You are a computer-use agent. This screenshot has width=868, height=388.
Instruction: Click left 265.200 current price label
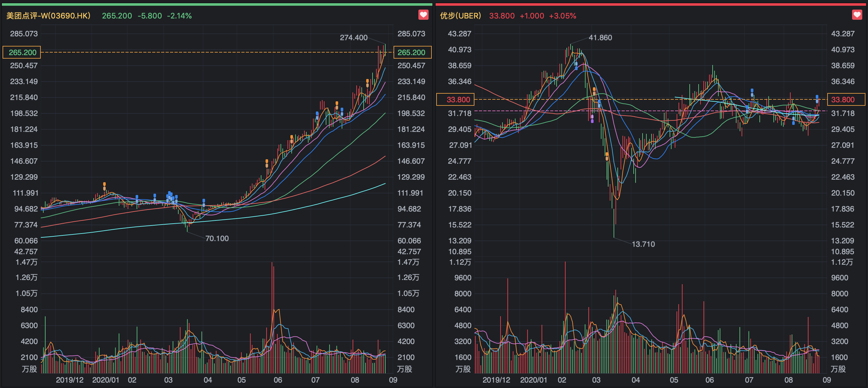pyautogui.click(x=22, y=52)
